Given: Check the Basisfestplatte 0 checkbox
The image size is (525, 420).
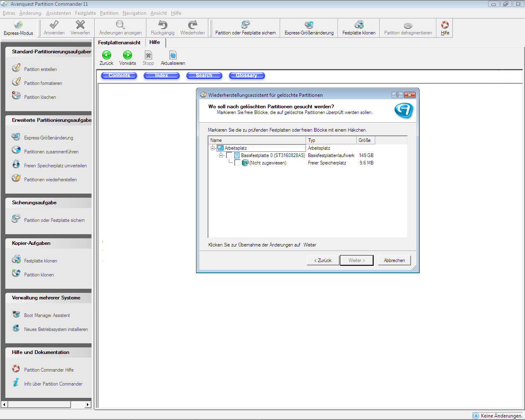Looking at the screenshot, I should pyautogui.click(x=229, y=155).
